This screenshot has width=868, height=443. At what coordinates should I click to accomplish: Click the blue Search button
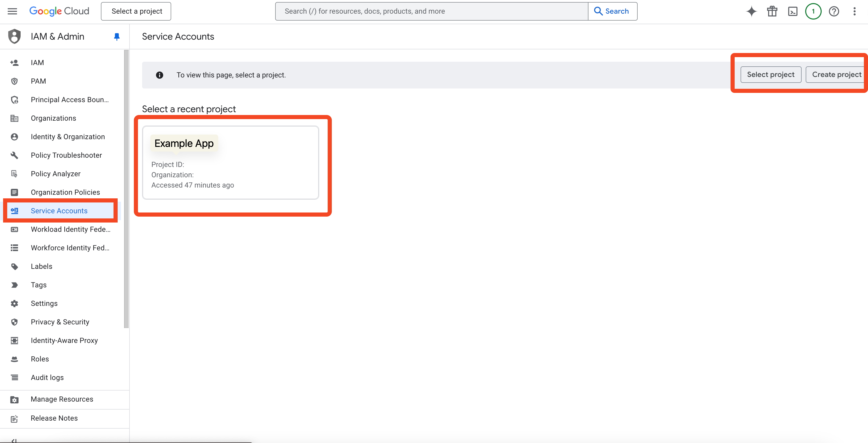coord(613,11)
